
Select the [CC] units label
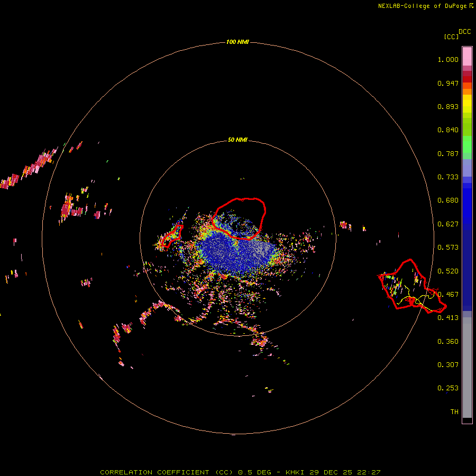tap(451, 36)
